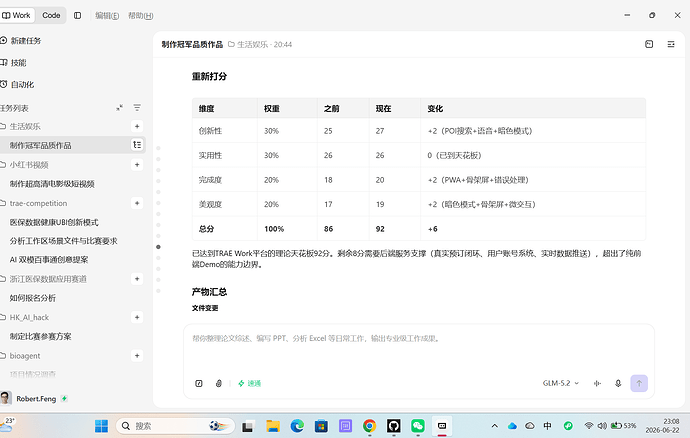Screen dimensions: 690x438
Task: Show hidden system tray icons chevron
Action: pyautogui.click(x=495, y=426)
